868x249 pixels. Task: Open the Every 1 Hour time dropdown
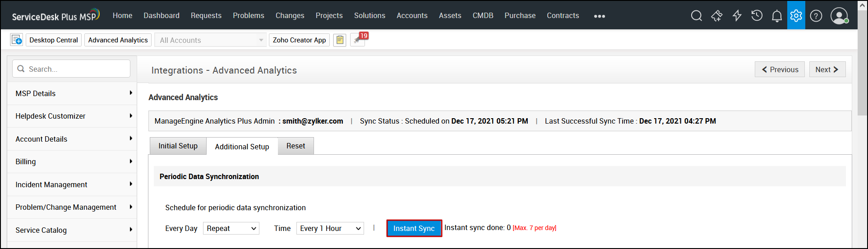pos(330,228)
